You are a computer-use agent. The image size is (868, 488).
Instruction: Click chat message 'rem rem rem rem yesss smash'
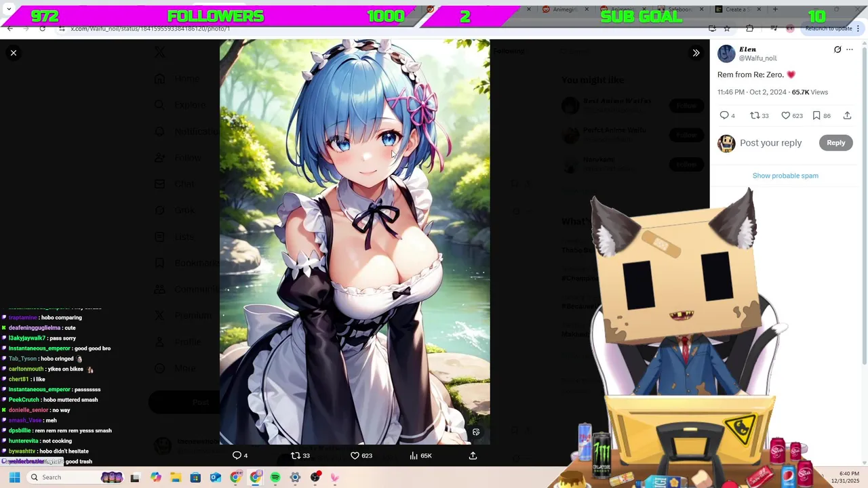click(x=74, y=430)
